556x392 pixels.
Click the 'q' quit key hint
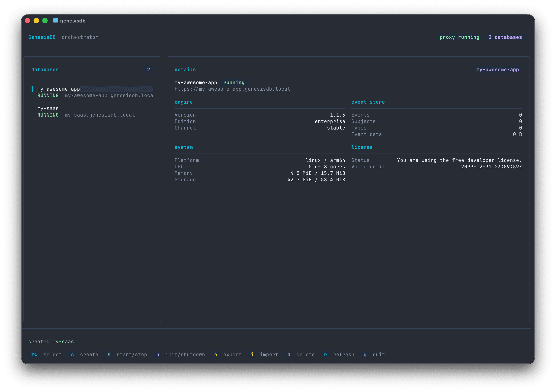click(x=365, y=354)
